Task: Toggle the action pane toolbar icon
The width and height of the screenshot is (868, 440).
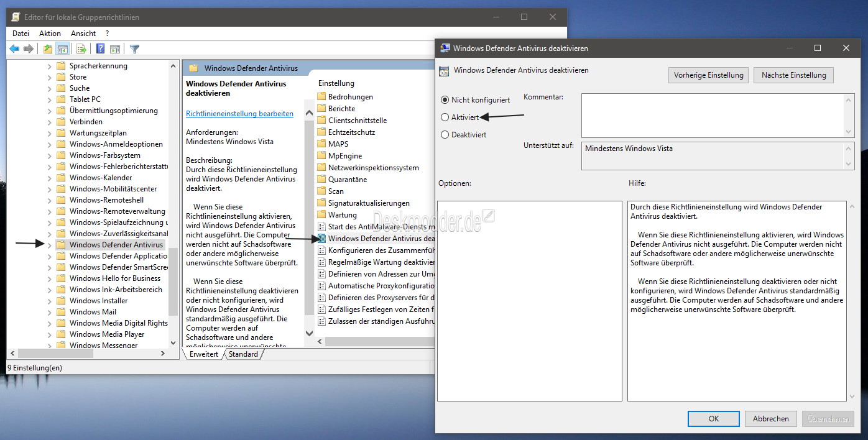Action: click(x=115, y=49)
